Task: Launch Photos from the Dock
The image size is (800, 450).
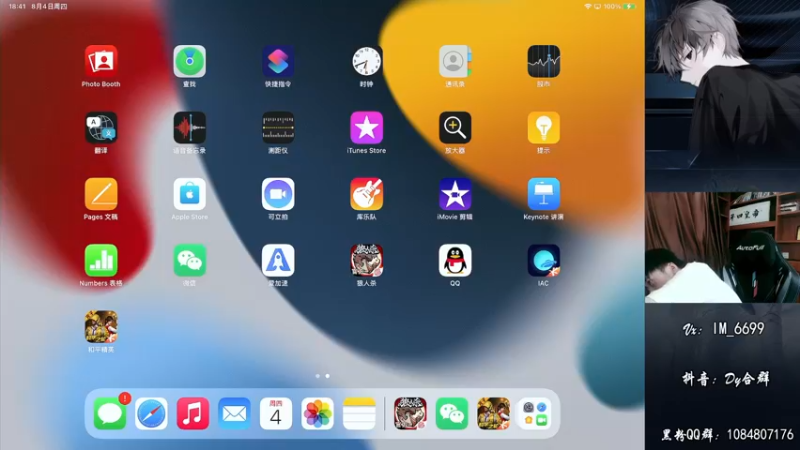Action: click(x=317, y=413)
